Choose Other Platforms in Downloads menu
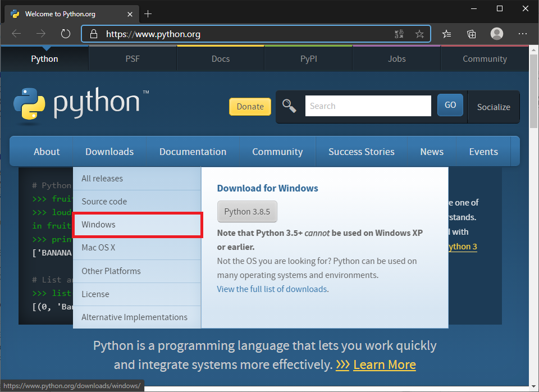 coord(137,271)
